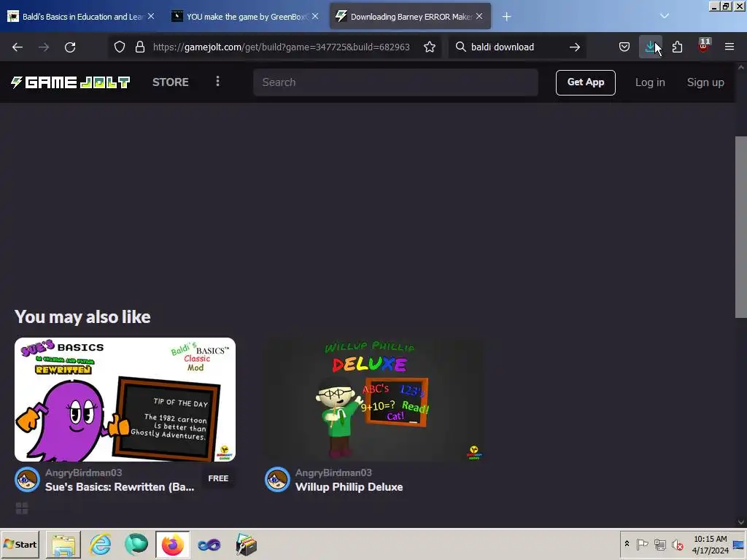Click AngryBirdman03 name above Sue's Basics
The image size is (747, 560).
pyautogui.click(x=83, y=472)
